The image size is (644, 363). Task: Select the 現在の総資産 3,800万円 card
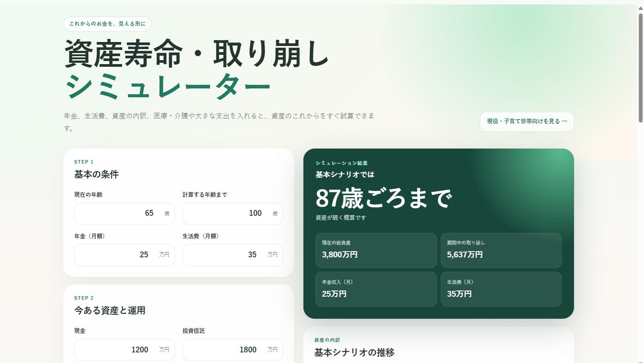click(x=376, y=250)
